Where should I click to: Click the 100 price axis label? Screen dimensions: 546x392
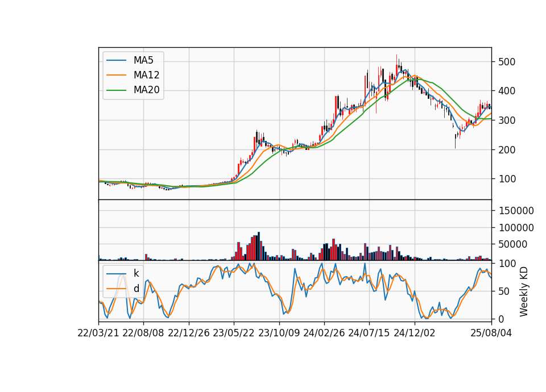(x=507, y=179)
